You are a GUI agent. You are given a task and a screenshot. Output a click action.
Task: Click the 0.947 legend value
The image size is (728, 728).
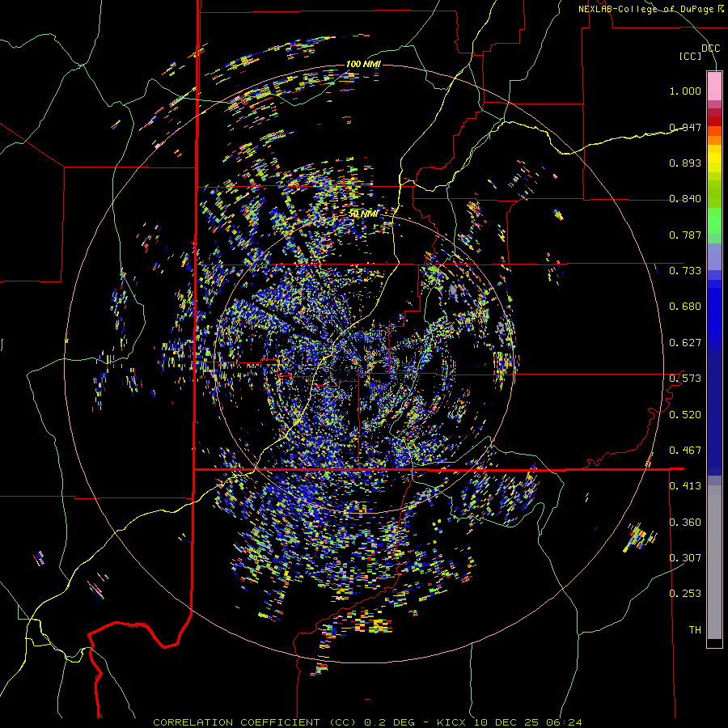pos(685,127)
